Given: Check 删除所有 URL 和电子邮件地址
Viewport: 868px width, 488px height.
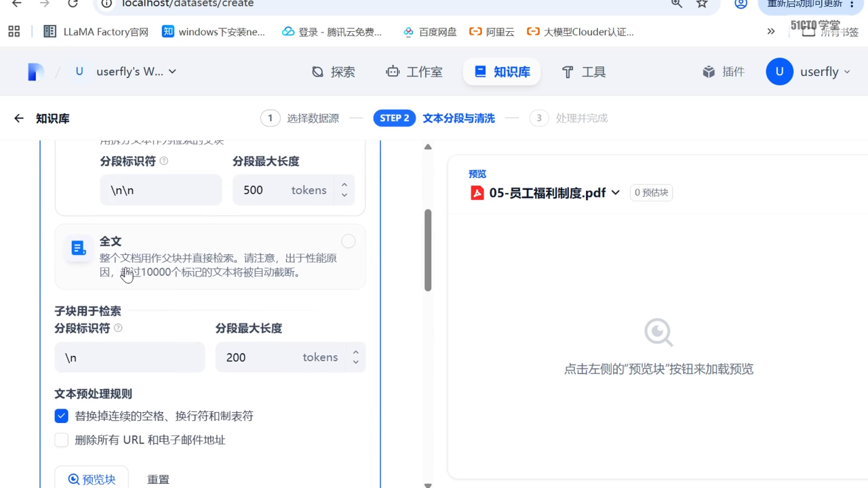Looking at the screenshot, I should coord(62,440).
